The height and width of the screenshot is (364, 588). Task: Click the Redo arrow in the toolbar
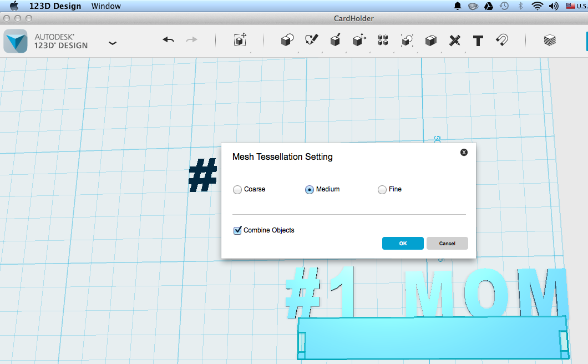click(x=191, y=39)
